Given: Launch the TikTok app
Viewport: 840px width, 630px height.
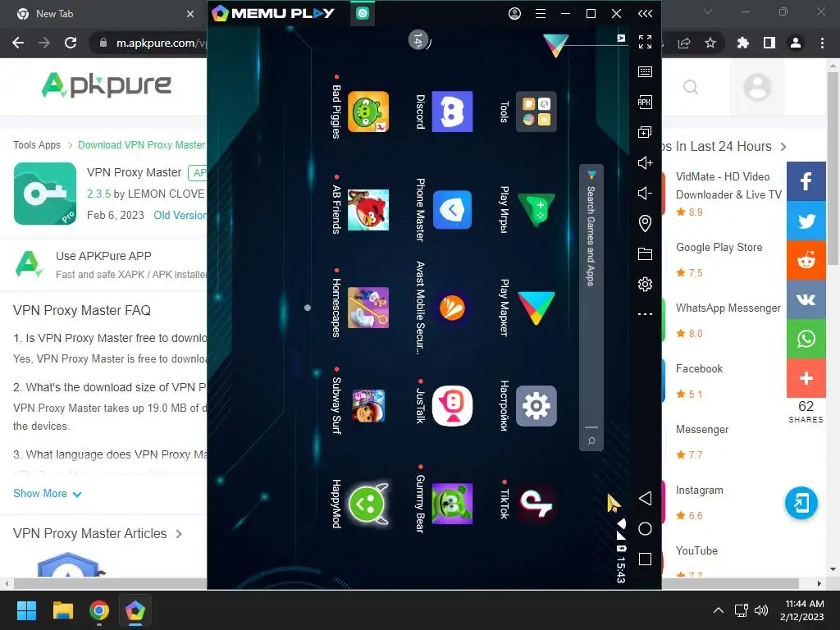Looking at the screenshot, I should [536, 504].
